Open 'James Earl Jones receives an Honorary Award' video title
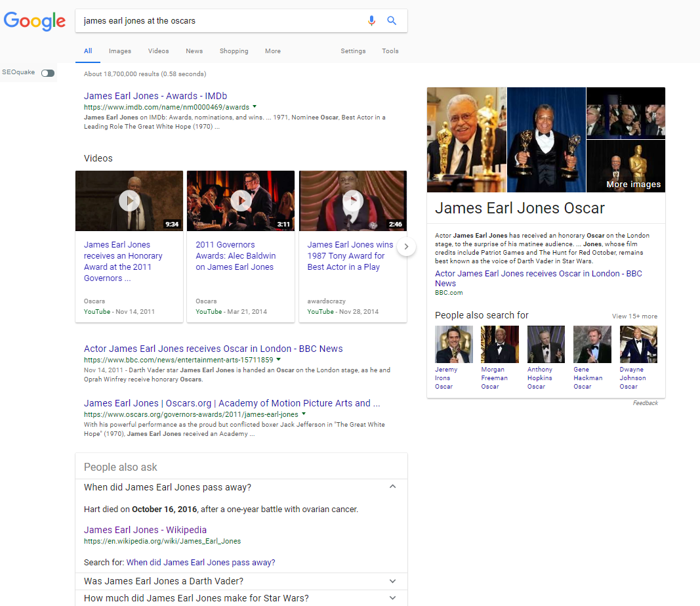700x606 pixels. 123,261
